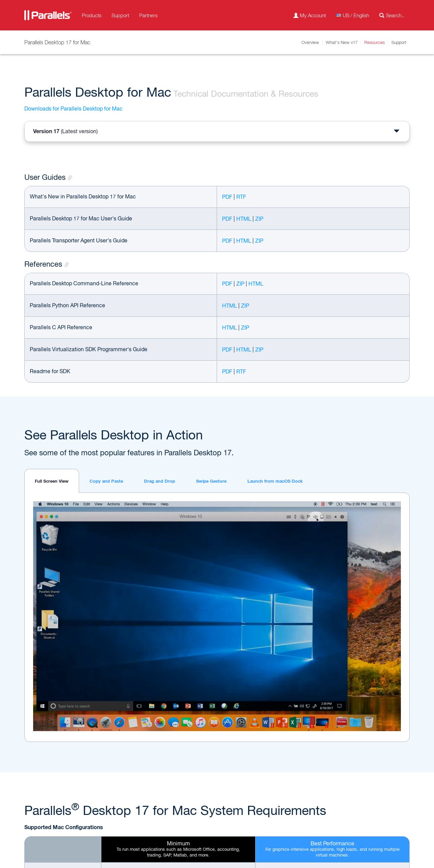Click the Apple logo in the demo menu bar
This screenshot has height=868, width=434.
coord(40,504)
